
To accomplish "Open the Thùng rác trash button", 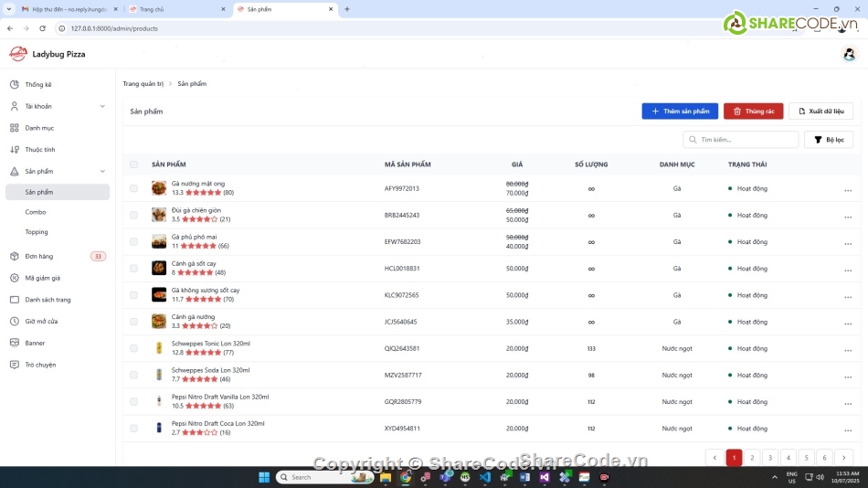I will tap(754, 111).
